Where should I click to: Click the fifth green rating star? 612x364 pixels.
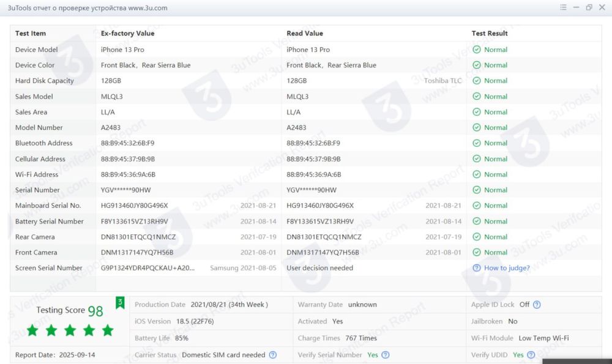(x=108, y=330)
